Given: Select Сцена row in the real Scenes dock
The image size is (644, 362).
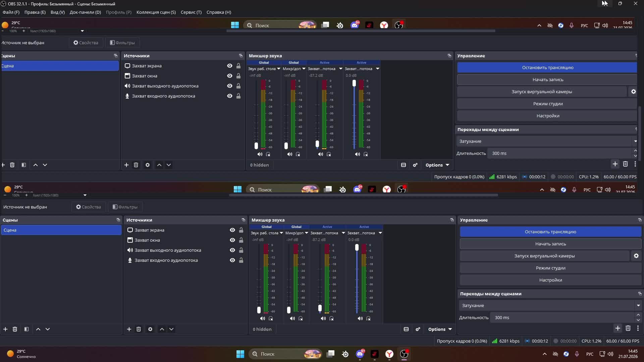Looking at the screenshot, I should [x=61, y=230].
